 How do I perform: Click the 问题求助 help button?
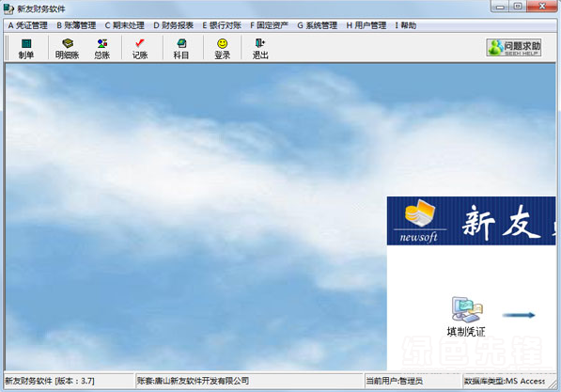point(514,48)
